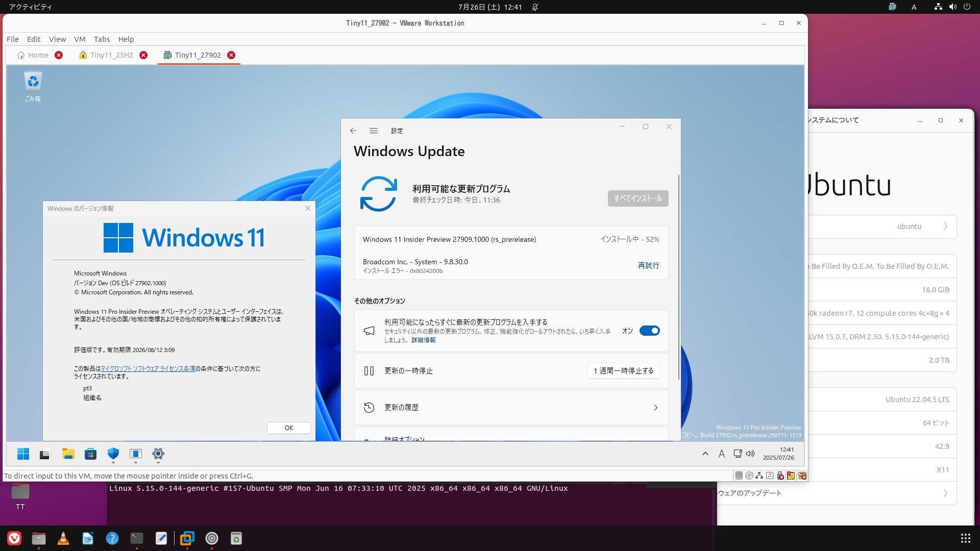
Task: Click the winver app taskbar icon
Action: point(135,454)
